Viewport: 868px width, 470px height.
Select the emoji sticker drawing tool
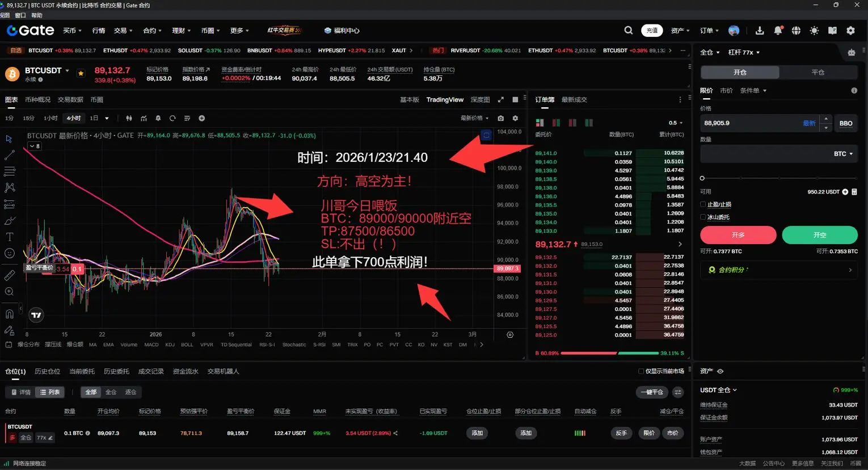(x=10, y=253)
